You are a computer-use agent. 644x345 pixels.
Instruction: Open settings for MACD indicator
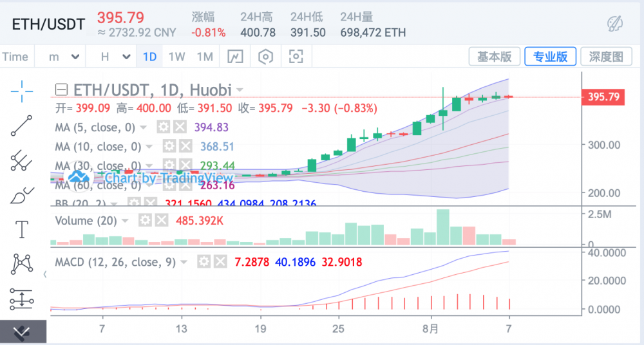pyautogui.click(x=204, y=261)
